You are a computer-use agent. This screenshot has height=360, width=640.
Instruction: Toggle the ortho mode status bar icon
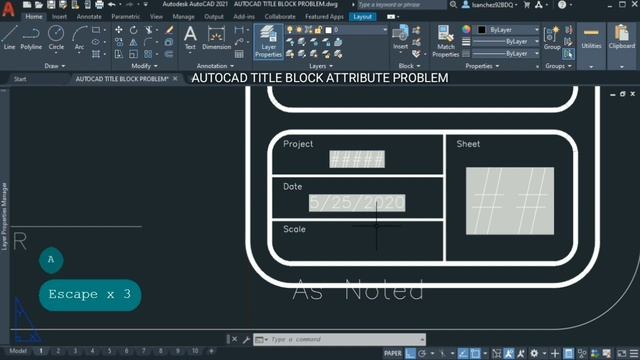[410, 353]
